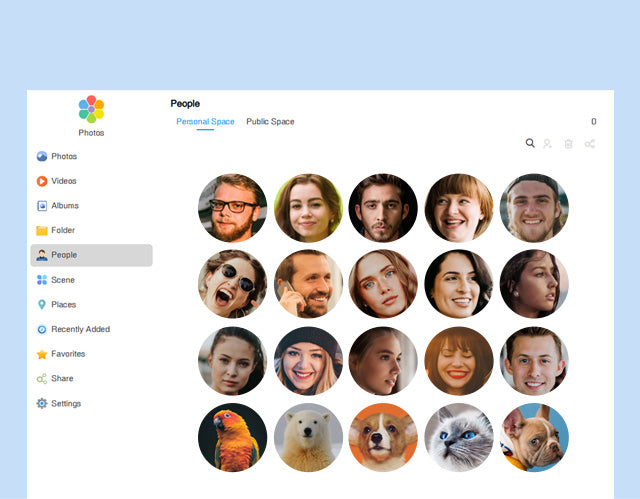Image resolution: width=640 pixels, height=499 pixels.
Task: Open the polar bear thumbnail
Action: (x=308, y=437)
